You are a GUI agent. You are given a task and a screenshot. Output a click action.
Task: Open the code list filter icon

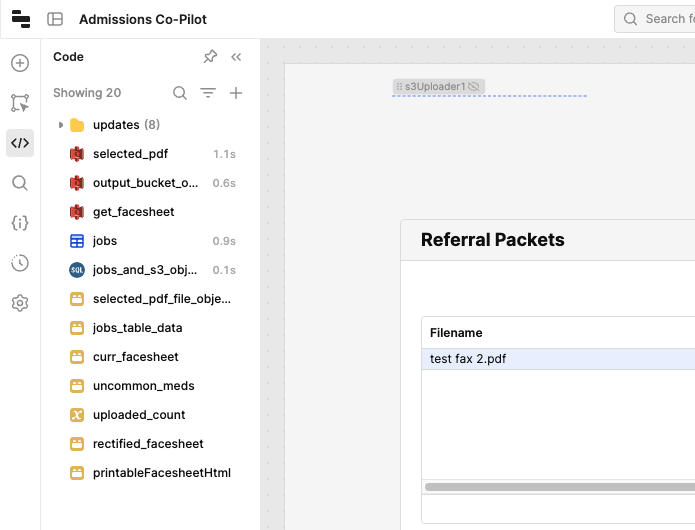point(208,93)
